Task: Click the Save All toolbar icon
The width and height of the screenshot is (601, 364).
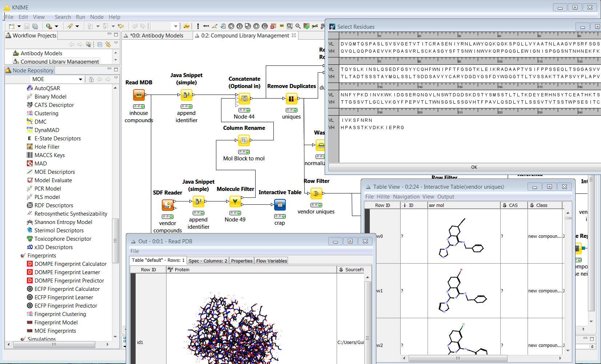Action: 35,26
